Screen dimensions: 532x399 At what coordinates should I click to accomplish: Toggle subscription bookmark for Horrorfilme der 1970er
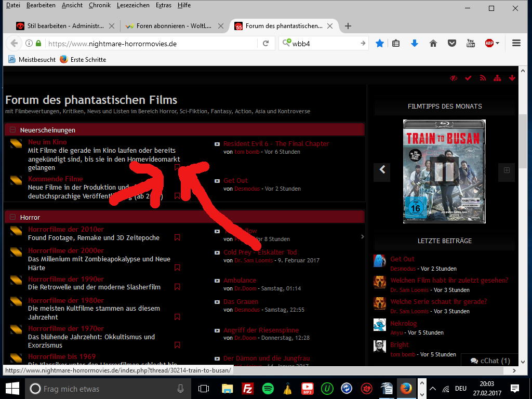pyautogui.click(x=177, y=345)
